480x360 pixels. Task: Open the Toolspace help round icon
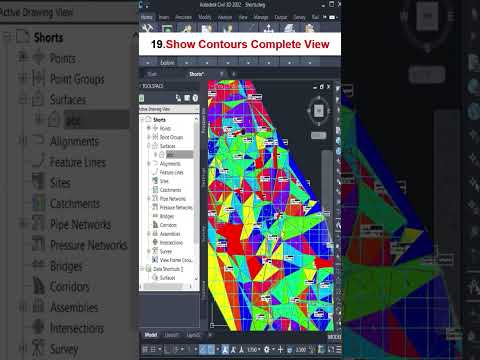point(195,98)
